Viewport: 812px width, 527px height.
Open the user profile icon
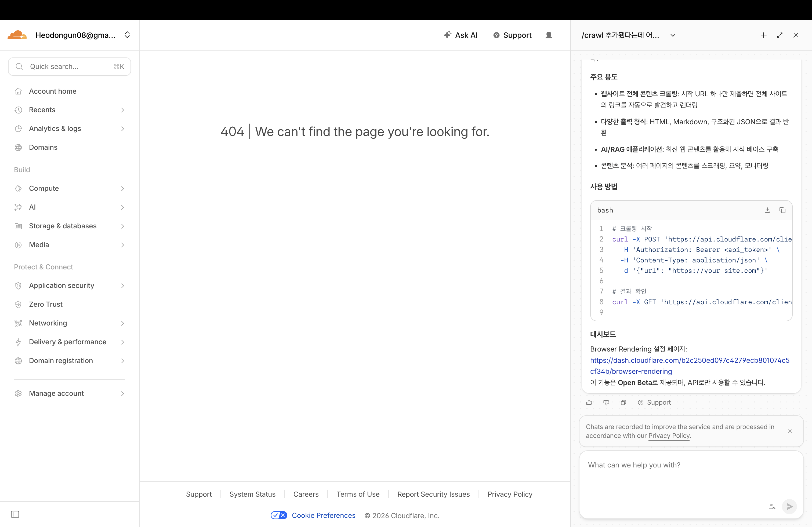click(x=549, y=35)
